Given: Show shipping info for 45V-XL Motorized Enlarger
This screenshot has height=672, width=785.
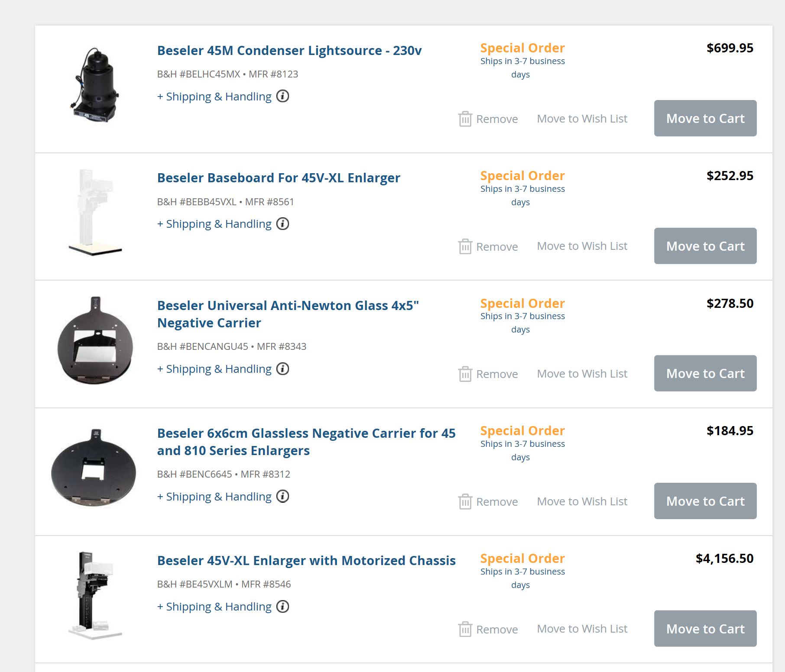Looking at the screenshot, I should [x=282, y=607].
